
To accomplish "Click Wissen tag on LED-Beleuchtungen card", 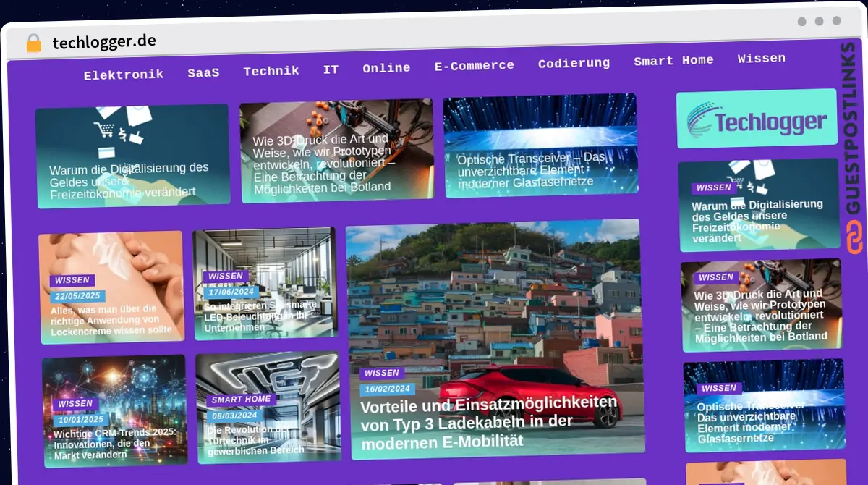I will (x=226, y=276).
